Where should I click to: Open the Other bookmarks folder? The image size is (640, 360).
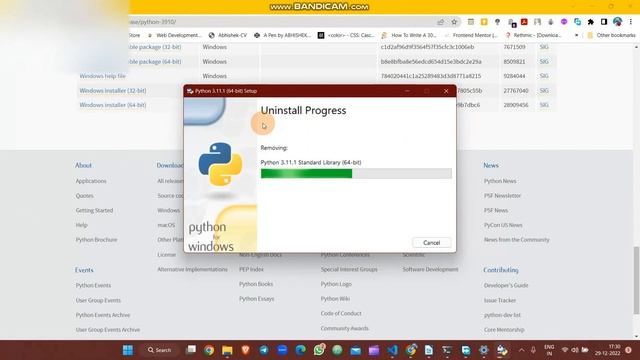pos(611,36)
